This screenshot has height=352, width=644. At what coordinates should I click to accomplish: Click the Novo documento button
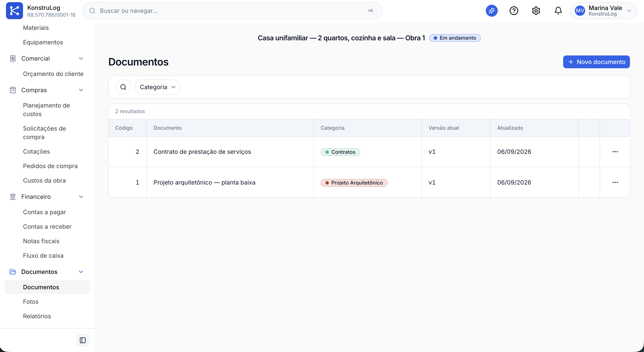click(x=596, y=62)
